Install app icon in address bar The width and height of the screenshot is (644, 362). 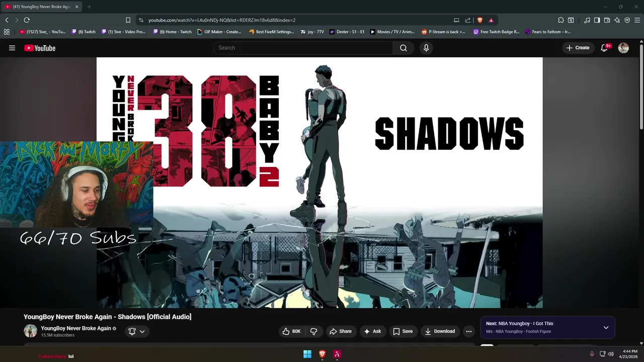[456, 20]
